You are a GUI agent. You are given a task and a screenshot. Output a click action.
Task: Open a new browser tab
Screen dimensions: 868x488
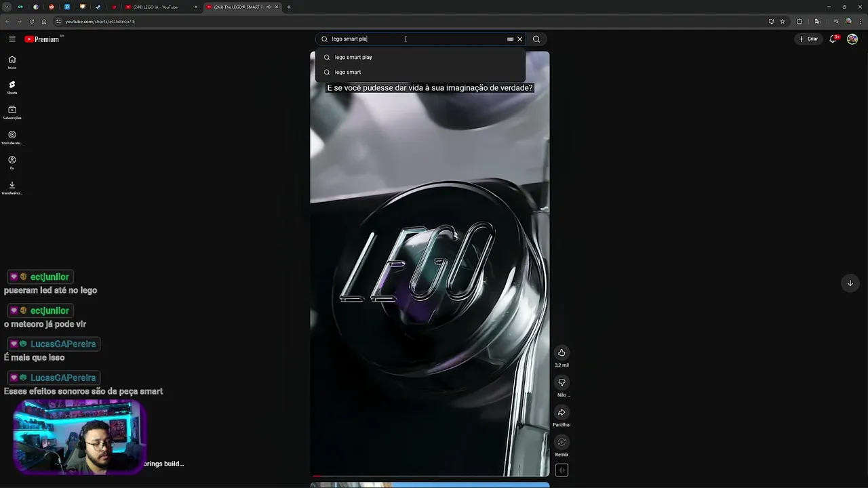[x=289, y=7]
